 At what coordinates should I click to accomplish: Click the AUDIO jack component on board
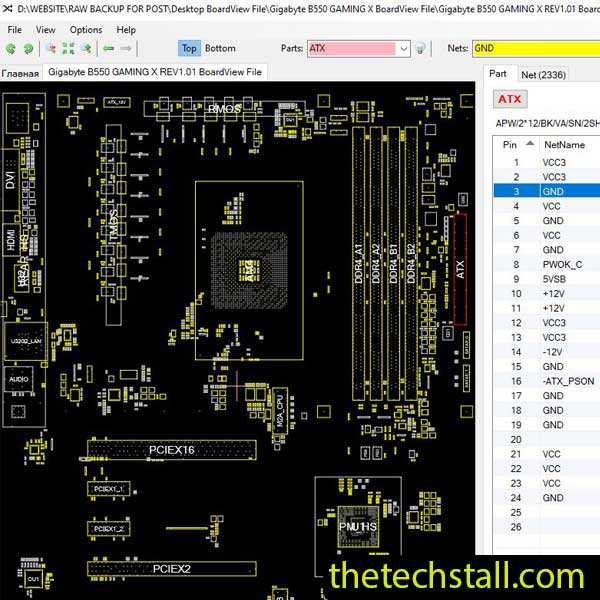point(19,379)
